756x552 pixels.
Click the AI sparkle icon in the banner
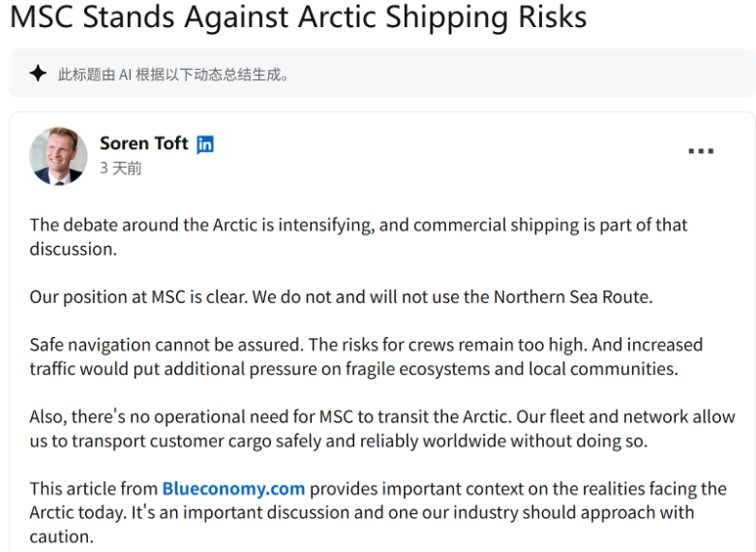[x=38, y=74]
